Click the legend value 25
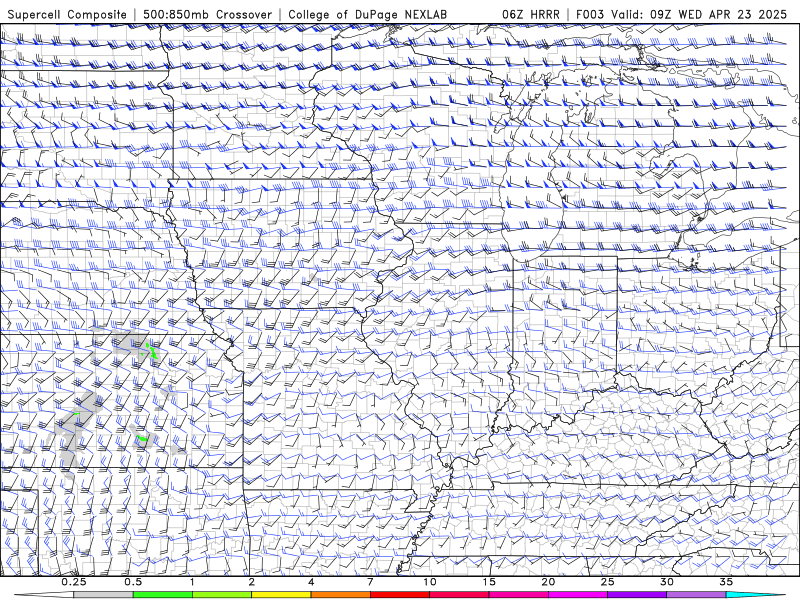The width and height of the screenshot is (800, 600). point(607,582)
